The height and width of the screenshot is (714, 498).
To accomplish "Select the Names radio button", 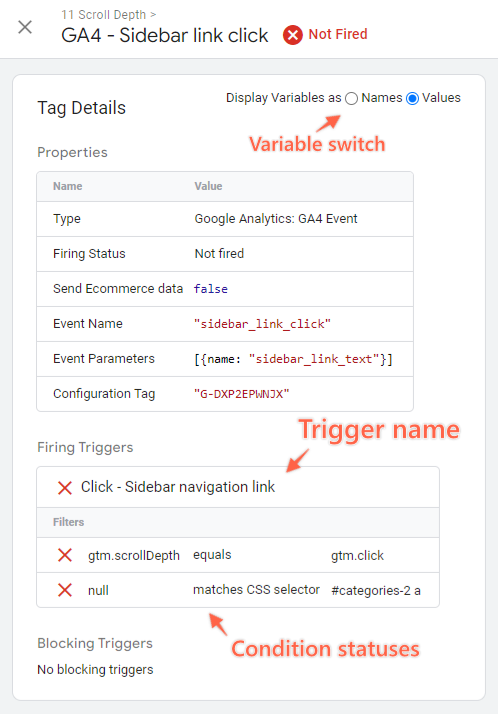I will 351,98.
